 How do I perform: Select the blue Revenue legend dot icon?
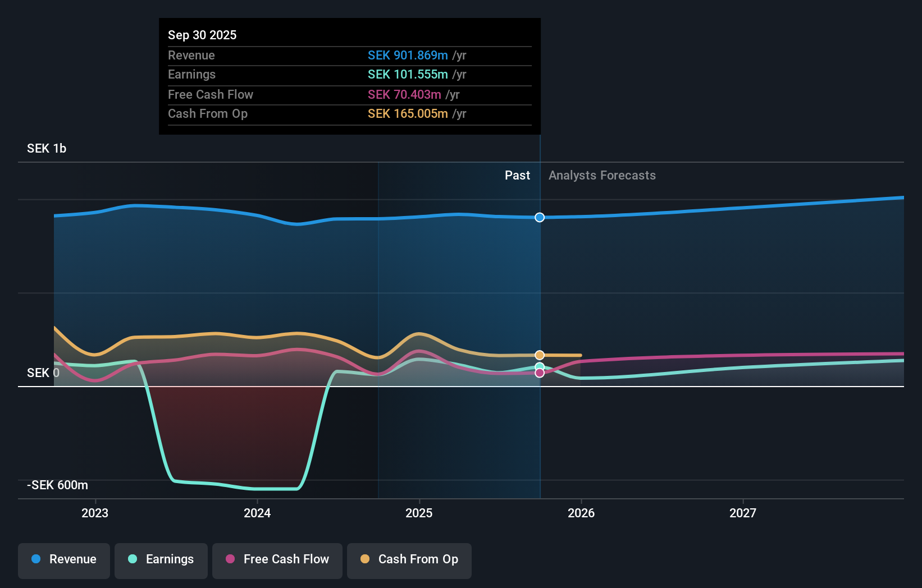pos(35,559)
